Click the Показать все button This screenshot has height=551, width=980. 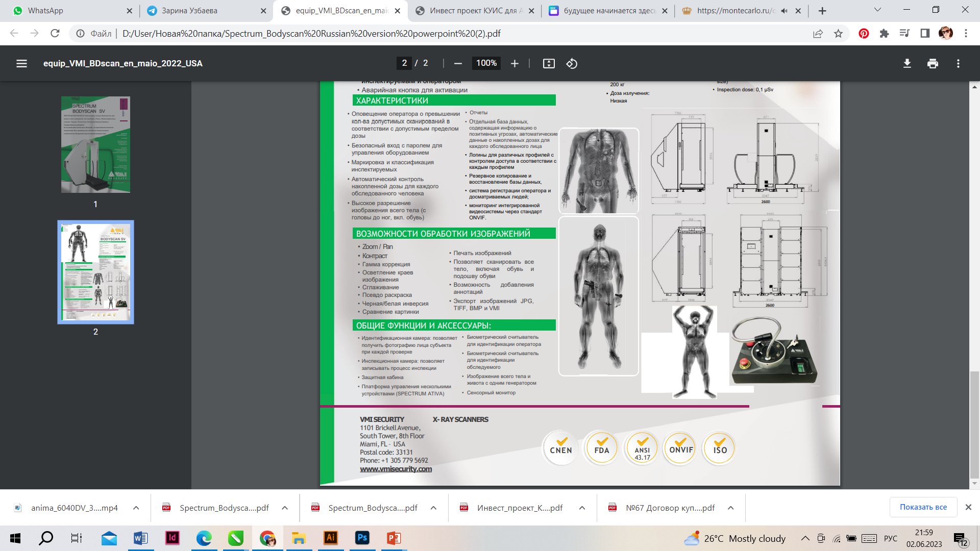point(923,507)
